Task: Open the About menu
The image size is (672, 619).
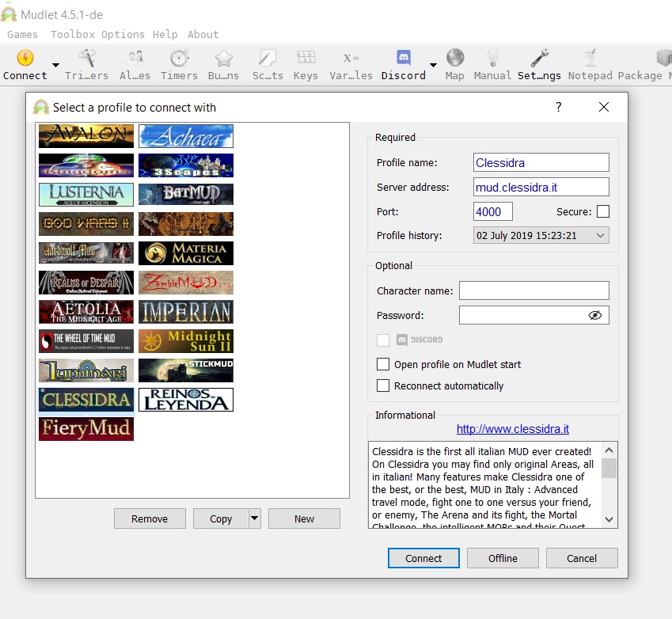Action: 203,34
